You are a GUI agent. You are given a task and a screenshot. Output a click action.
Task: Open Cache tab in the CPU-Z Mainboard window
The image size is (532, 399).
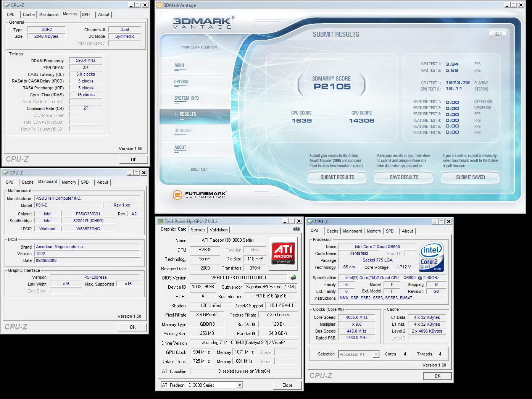[27, 182]
